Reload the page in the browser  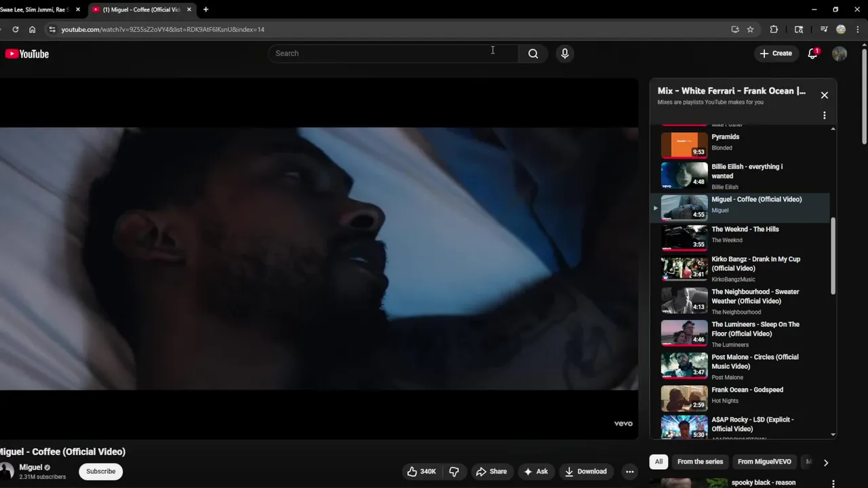coord(15,29)
